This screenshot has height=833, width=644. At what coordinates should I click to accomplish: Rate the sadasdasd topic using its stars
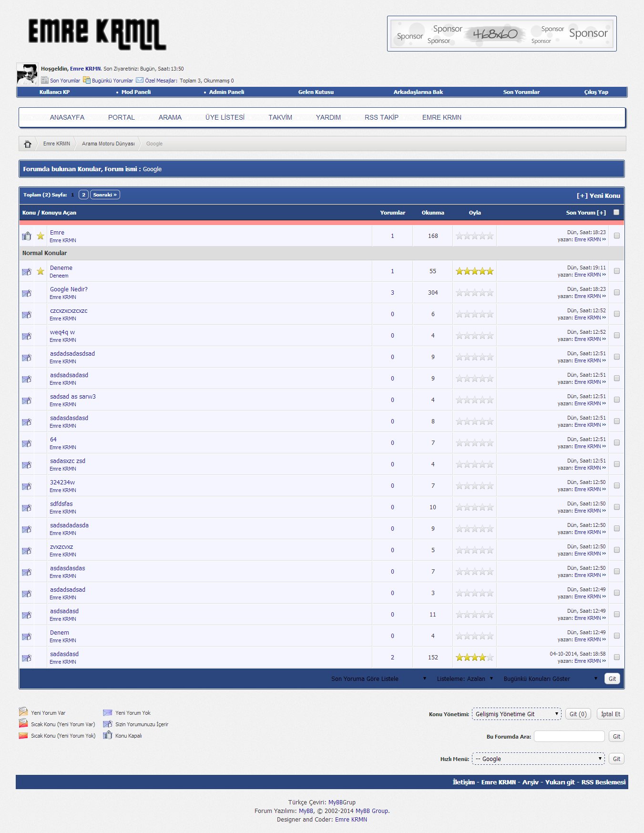(x=474, y=658)
